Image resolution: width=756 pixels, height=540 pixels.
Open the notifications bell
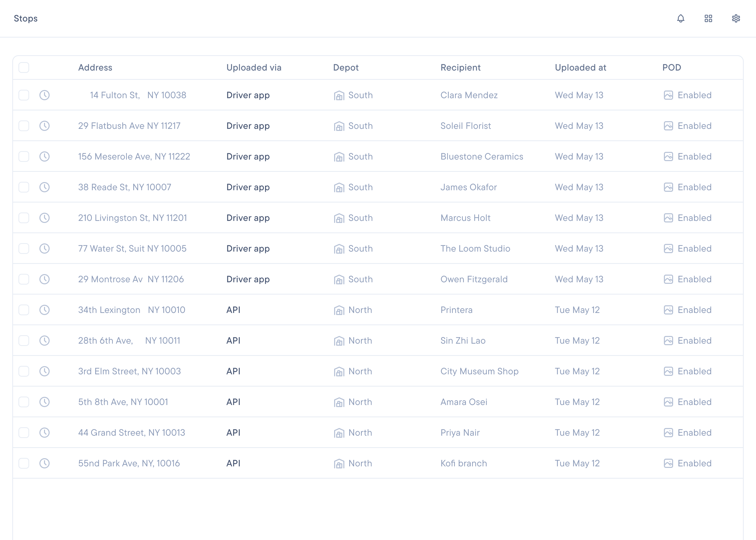tap(681, 18)
